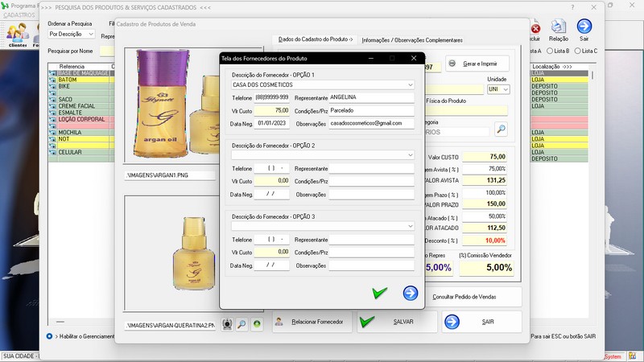Toggle the Habilitar o Gerenciamento radio option
This screenshot has width=644, height=362.
(50, 335)
